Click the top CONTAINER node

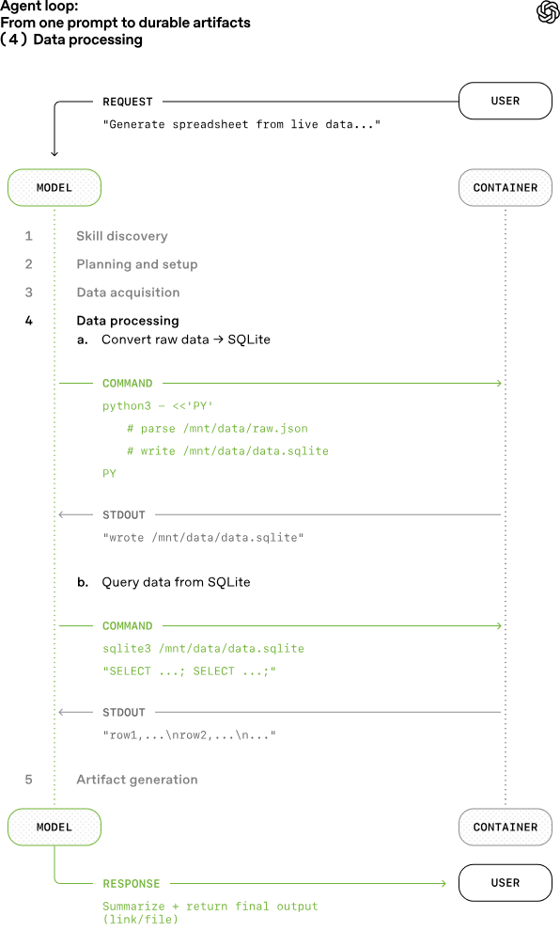[506, 188]
